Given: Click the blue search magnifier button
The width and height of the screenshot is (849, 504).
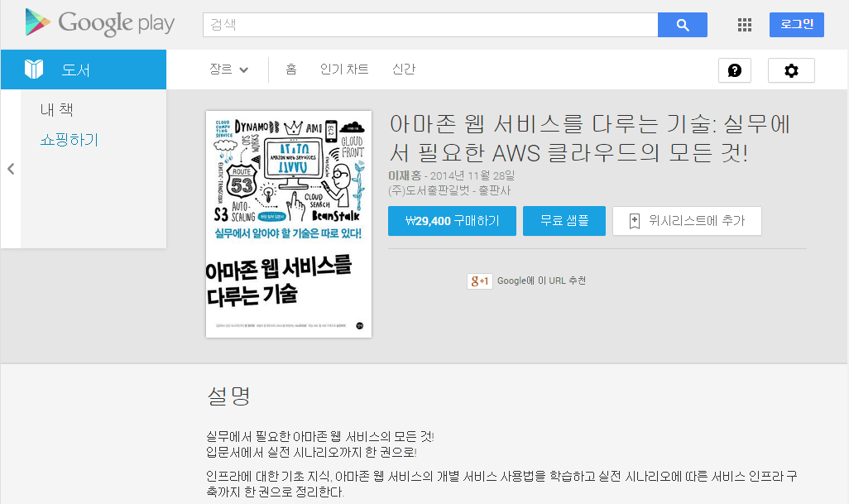Looking at the screenshot, I should click(682, 25).
